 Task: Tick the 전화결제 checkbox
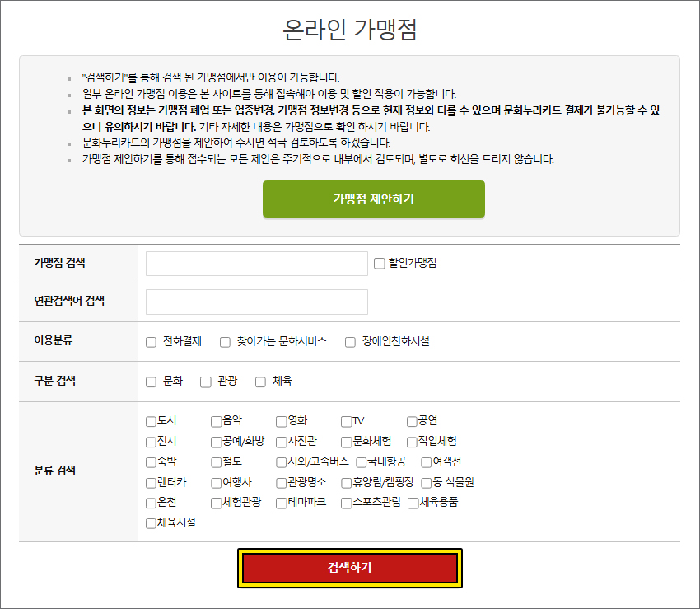pos(151,342)
